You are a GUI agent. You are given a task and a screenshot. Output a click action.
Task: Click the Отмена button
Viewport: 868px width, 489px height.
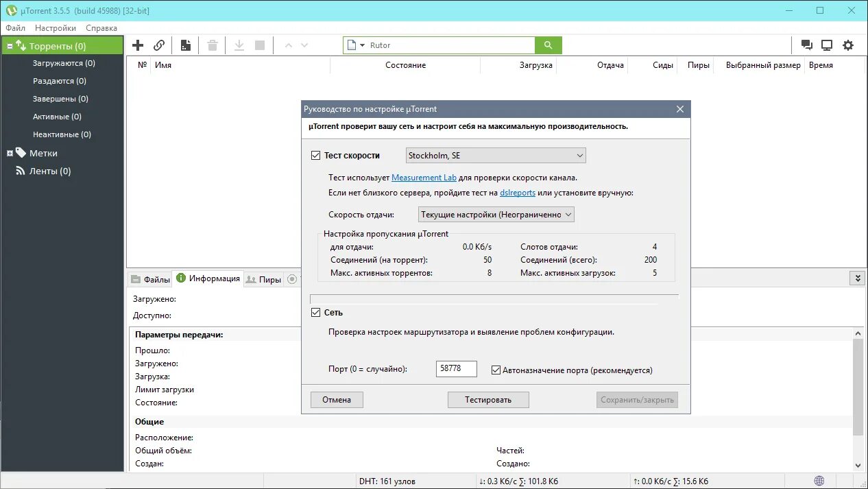[x=337, y=400]
